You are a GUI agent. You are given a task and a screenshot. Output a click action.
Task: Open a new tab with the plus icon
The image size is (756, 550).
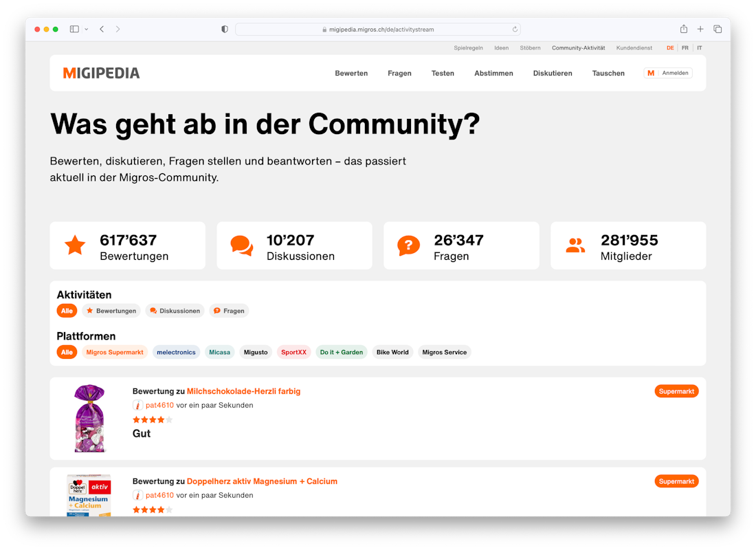(700, 29)
